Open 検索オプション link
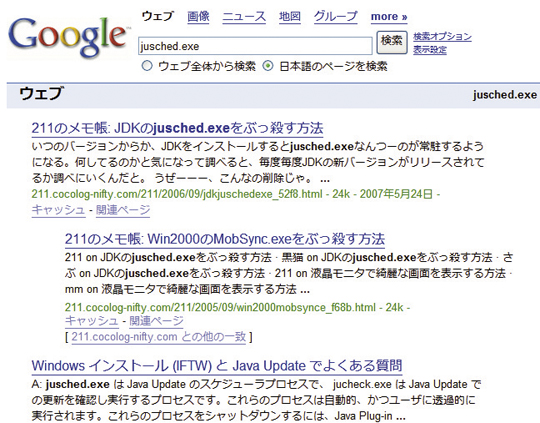The width and height of the screenshot is (540, 423). click(x=443, y=36)
